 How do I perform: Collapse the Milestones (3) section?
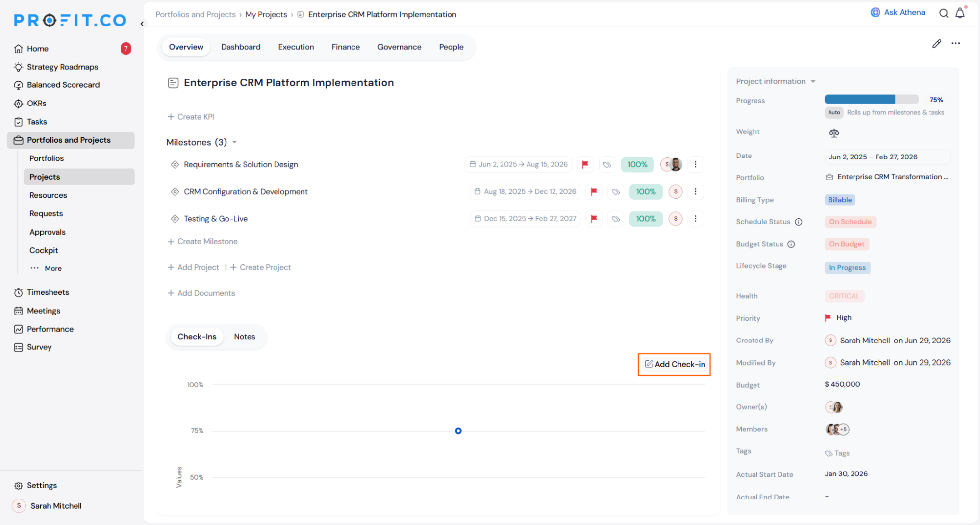point(234,142)
